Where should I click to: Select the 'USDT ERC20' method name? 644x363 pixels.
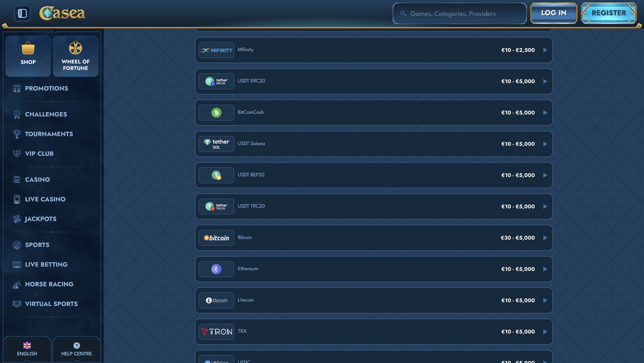(251, 81)
